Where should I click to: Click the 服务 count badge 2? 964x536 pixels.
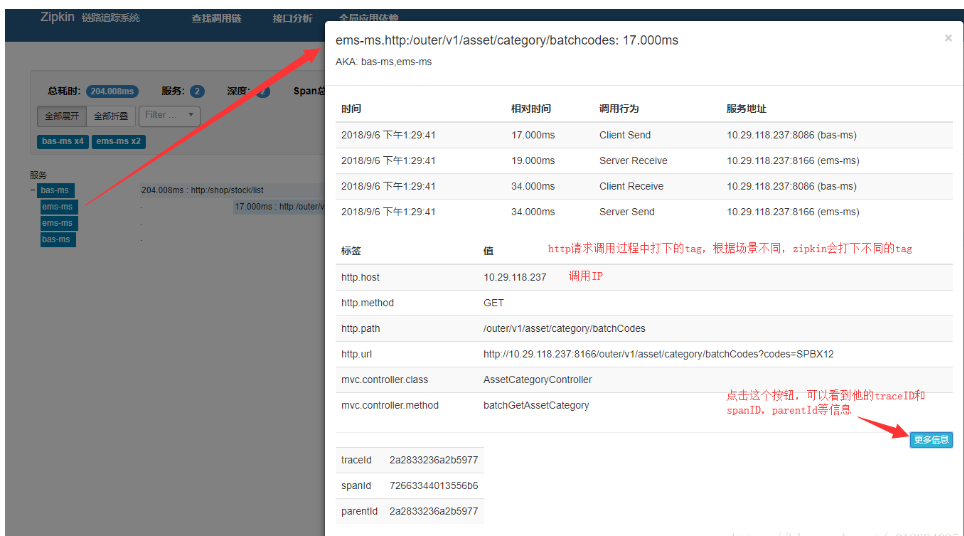197,91
